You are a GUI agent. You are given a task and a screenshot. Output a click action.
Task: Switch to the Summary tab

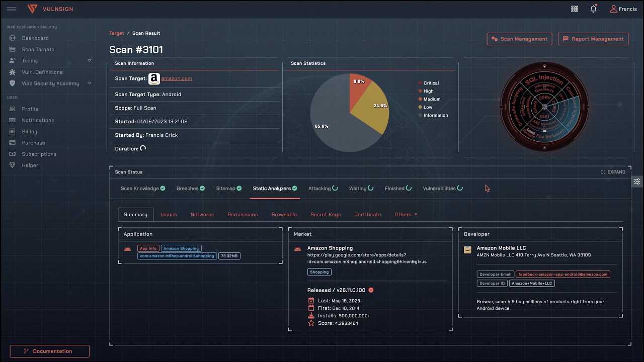[136, 214]
